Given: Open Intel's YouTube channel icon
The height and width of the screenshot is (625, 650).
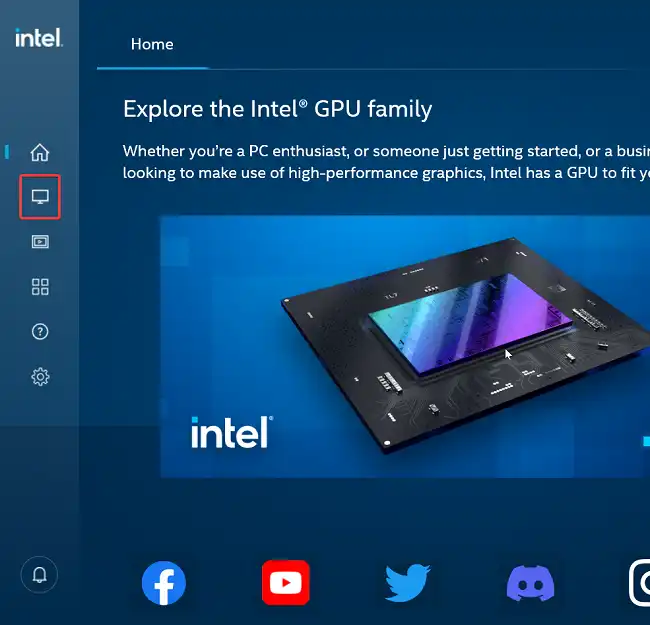Looking at the screenshot, I should [x=286, y=583].
